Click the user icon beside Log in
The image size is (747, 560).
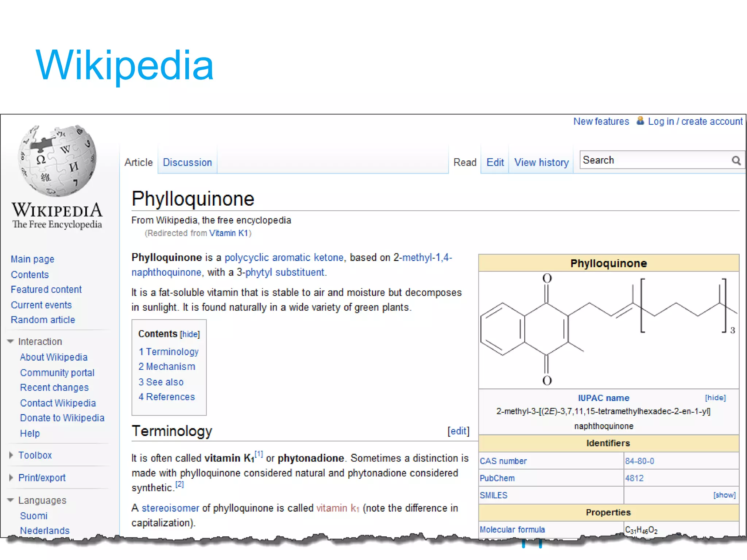[640, 121]
